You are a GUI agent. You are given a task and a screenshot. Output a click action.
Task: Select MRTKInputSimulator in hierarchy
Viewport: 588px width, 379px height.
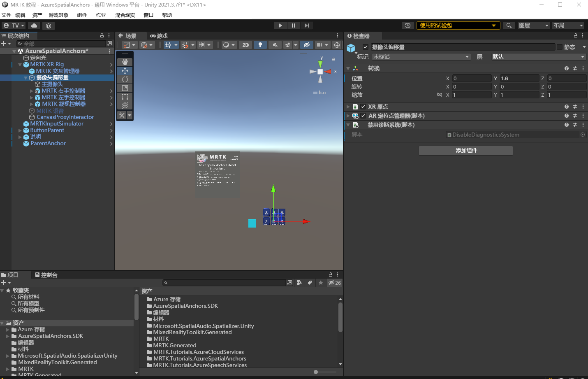[x=57, y=124]
